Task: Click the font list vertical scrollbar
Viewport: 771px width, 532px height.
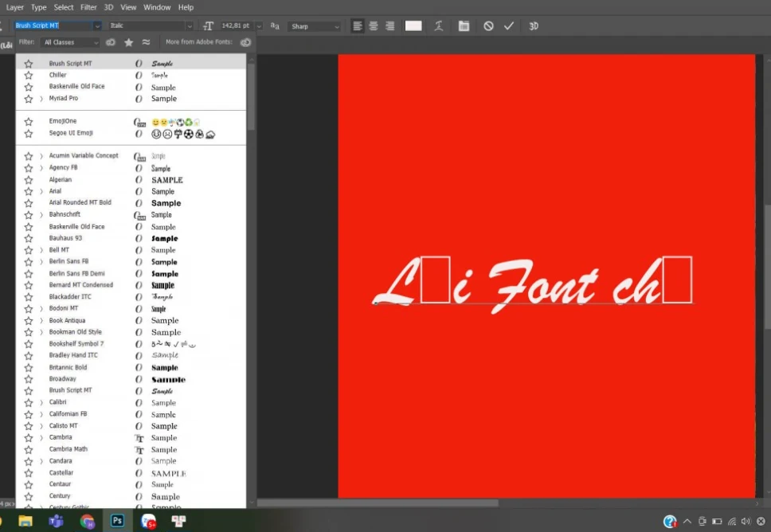Action: [x=251, y=96]
